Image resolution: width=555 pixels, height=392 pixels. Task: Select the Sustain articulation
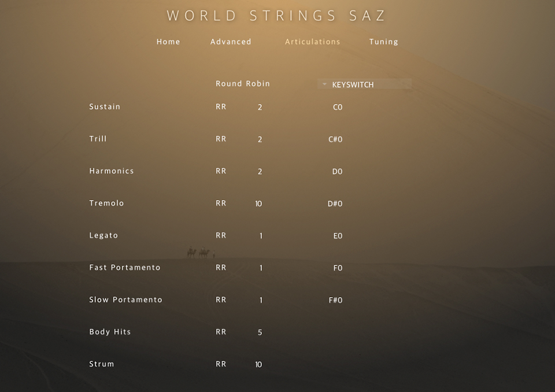(x=105, y=106)
